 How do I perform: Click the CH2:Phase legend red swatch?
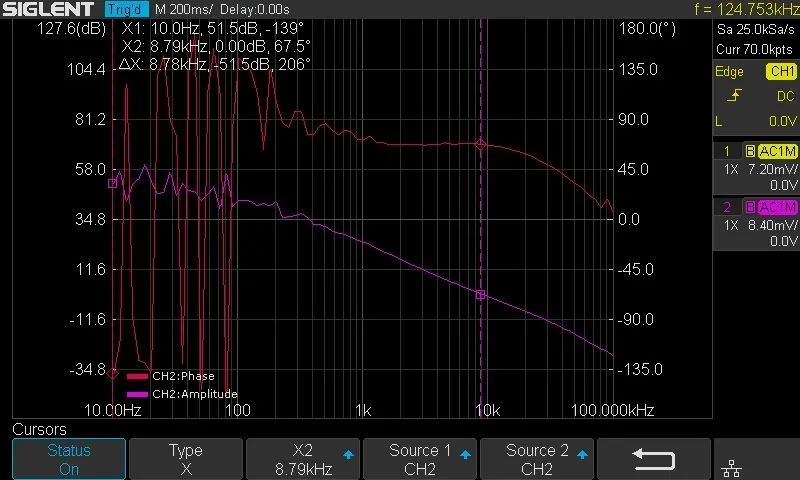[x=137, y=376]
